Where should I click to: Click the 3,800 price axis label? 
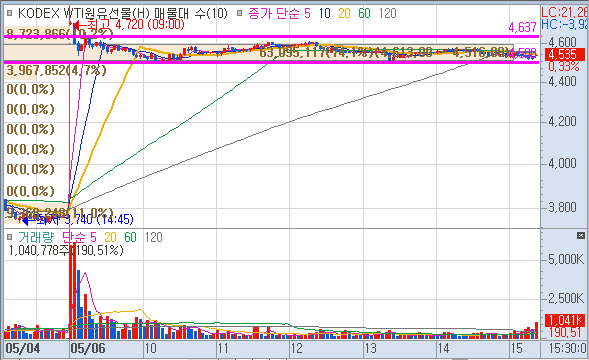562,207
